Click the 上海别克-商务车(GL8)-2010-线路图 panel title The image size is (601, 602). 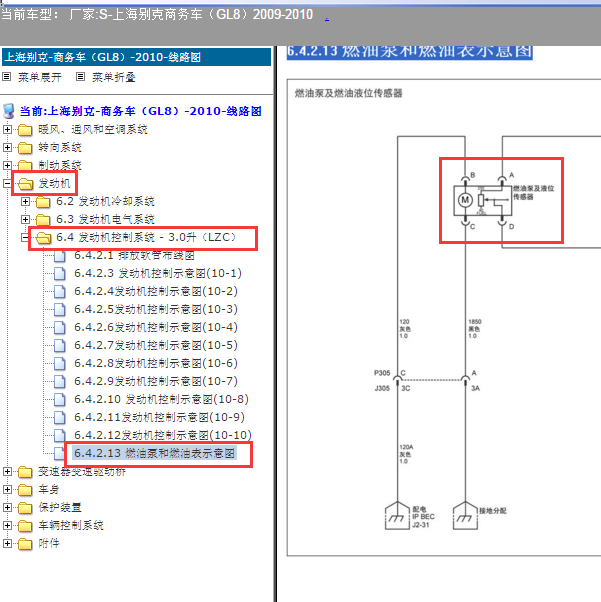[103, 58]
